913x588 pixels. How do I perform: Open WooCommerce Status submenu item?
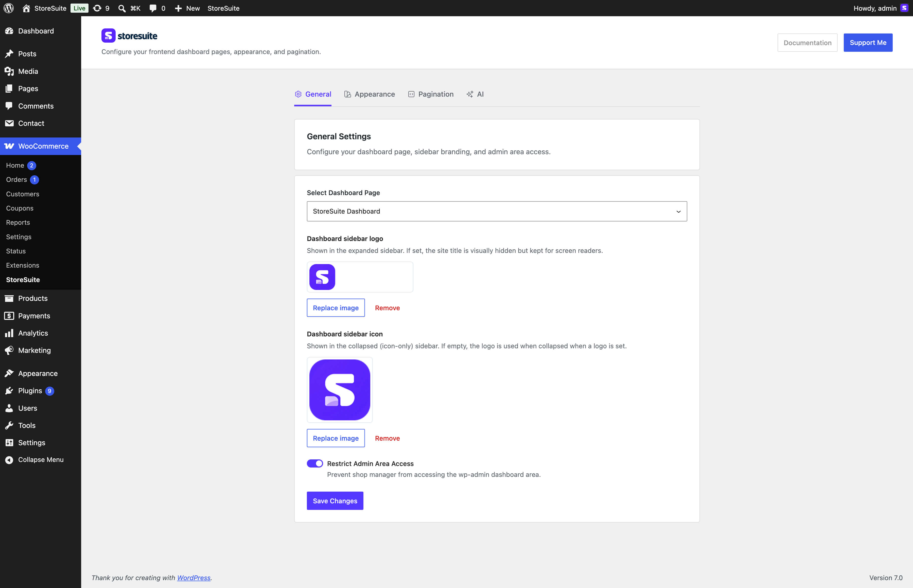tap(16, 251)
